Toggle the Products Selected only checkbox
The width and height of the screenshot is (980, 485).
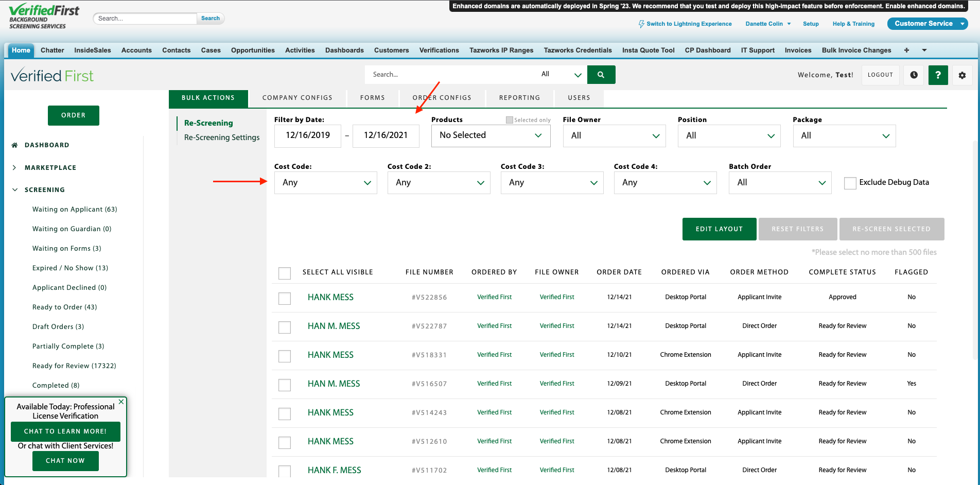point(510,120)
